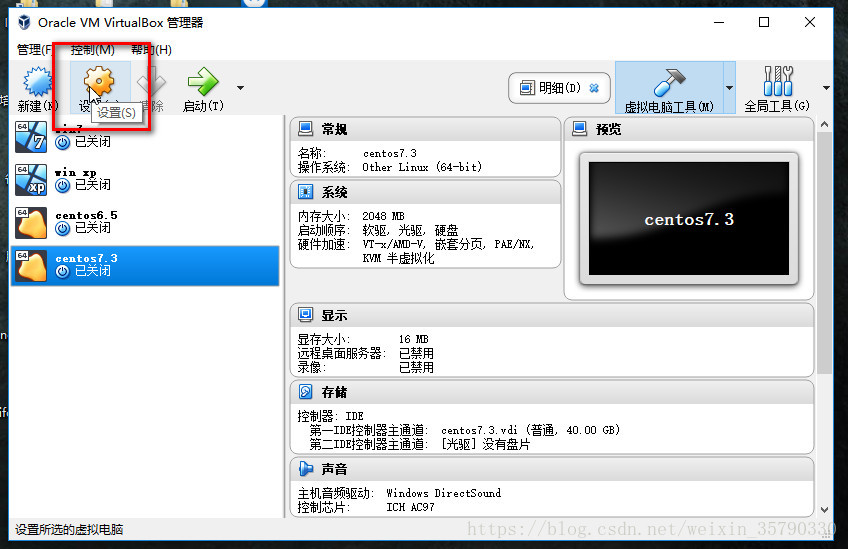Select the centos7.3 VM icon
The width and height of the screenshot is (848, 549).
(31, 266)
